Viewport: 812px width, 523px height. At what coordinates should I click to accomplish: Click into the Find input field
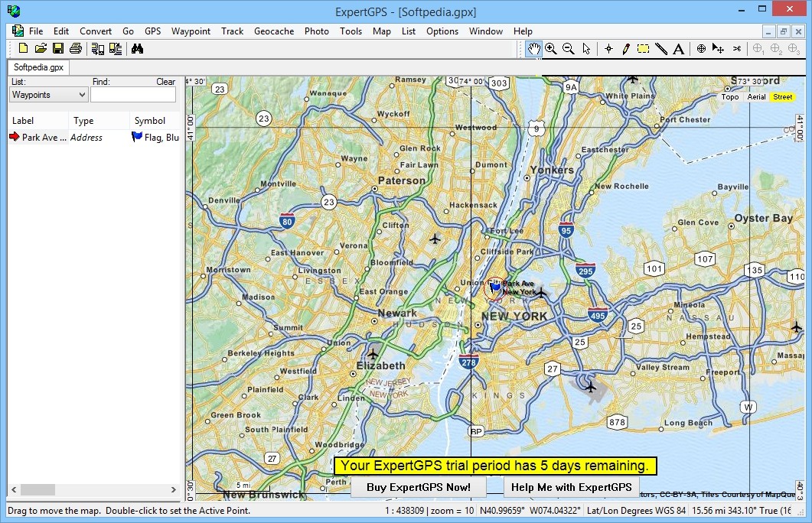click(x=133, y=95)
